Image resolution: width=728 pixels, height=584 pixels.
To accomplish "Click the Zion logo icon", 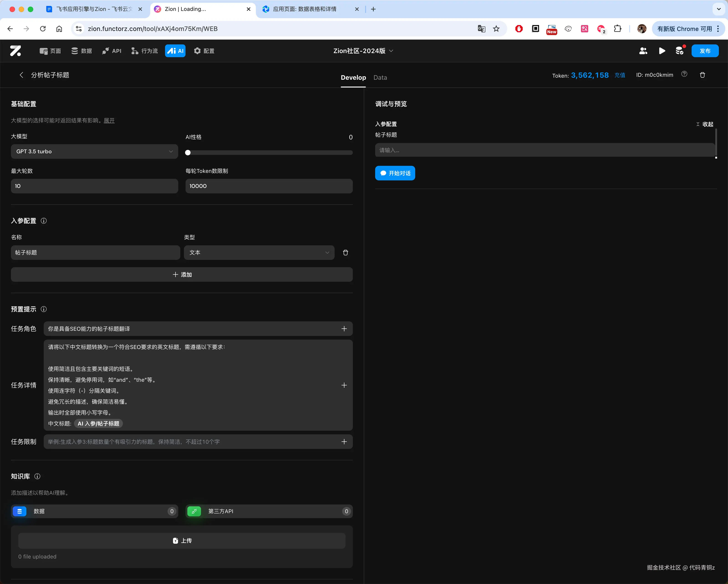I will 15,51.
